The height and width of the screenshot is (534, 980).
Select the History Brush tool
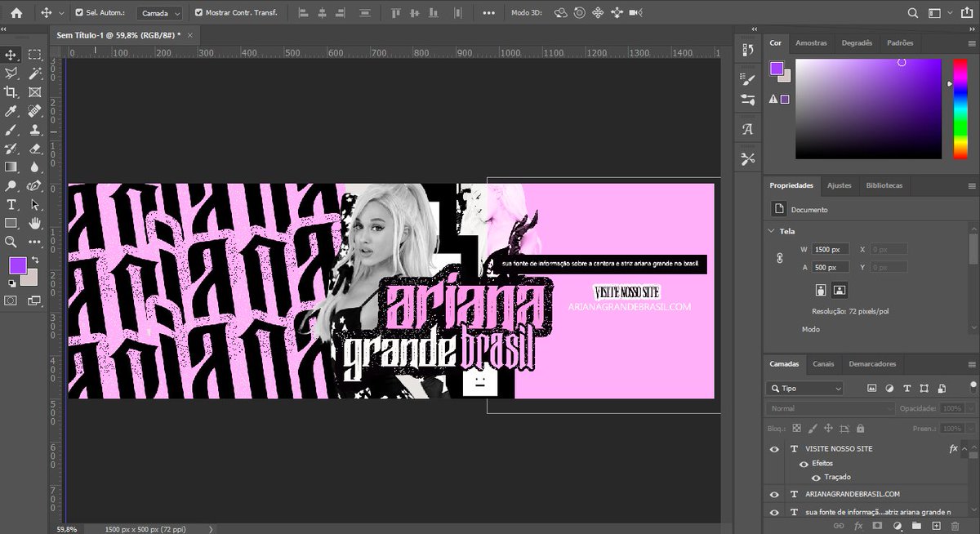(11, 149)
